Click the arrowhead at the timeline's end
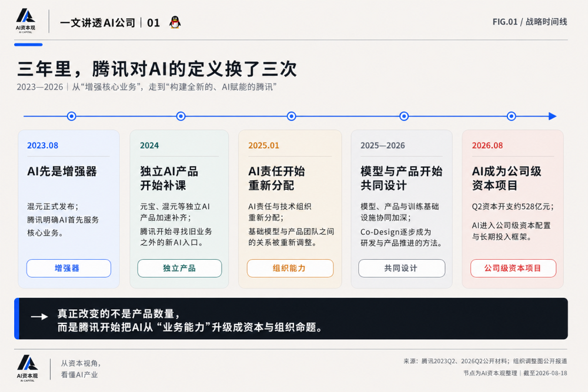The height and width of the screenshot is (392, 588). point(552,116)
